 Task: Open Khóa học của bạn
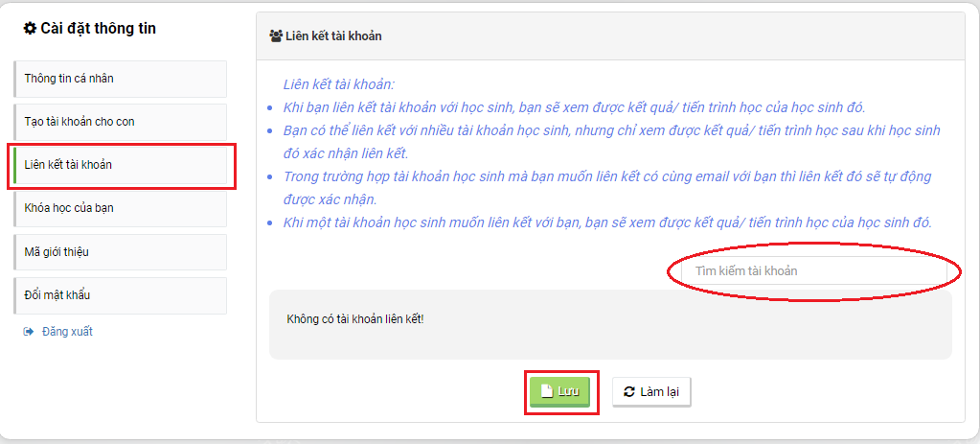click(120, 208)
